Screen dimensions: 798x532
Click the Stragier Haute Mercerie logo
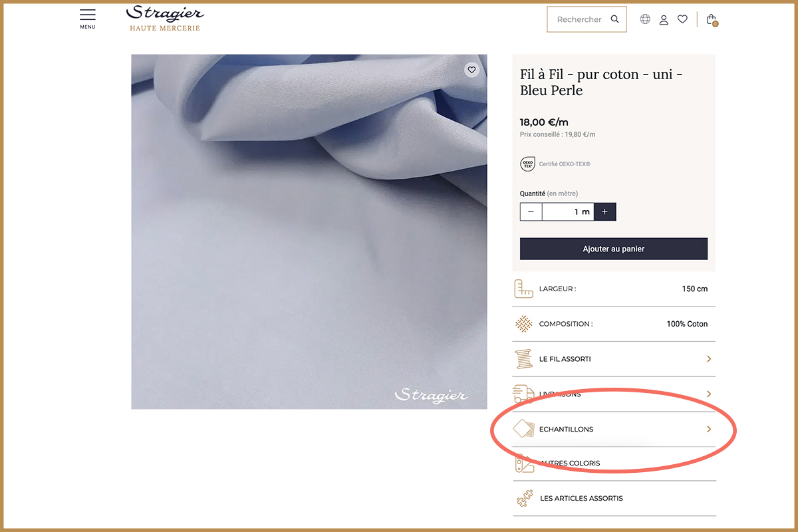tap(165, 19)
